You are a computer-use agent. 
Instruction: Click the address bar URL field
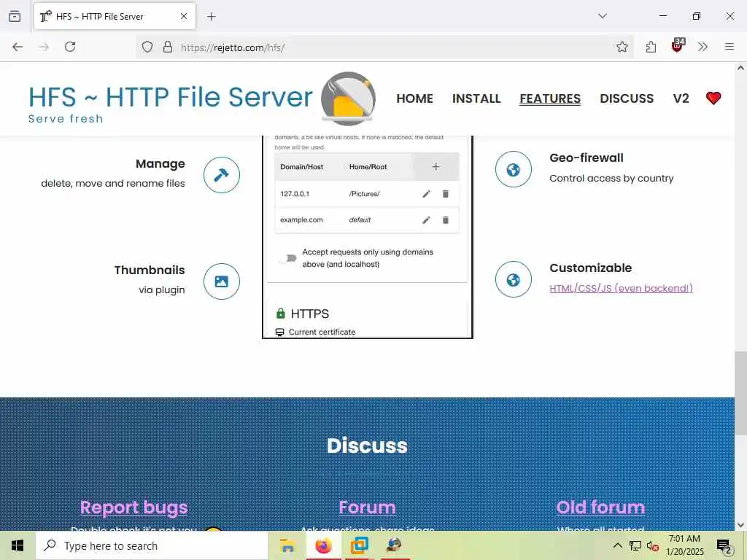click(x=386, y=47)
